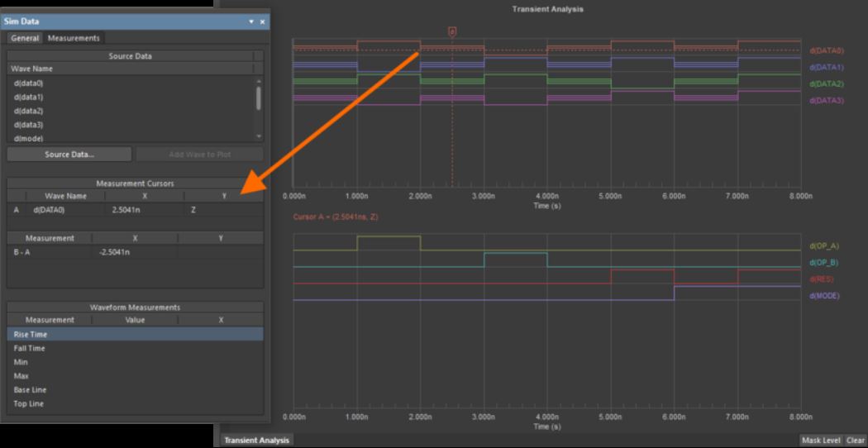This screenshot has height=448, width=868.
Task: Select the d(DATA0) waveform label
Action: [x=827, y=51]
